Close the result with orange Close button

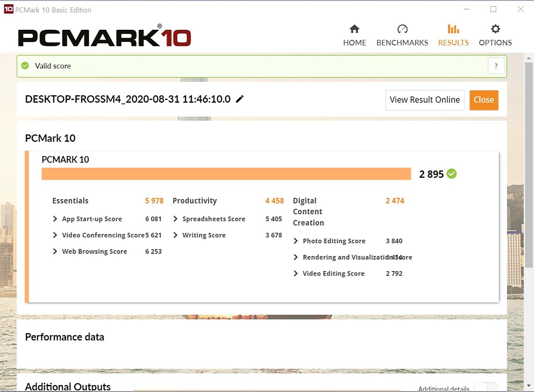[484, 100]
